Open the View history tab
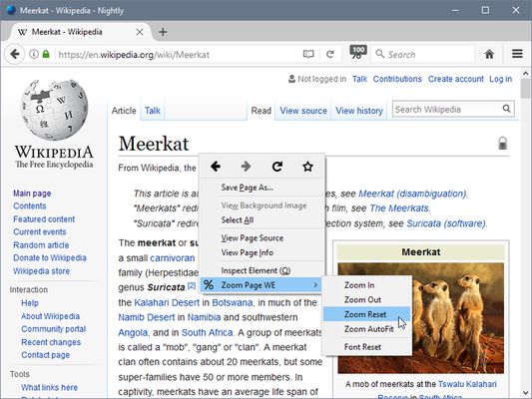The image size is (532, 399). (359, 111)
